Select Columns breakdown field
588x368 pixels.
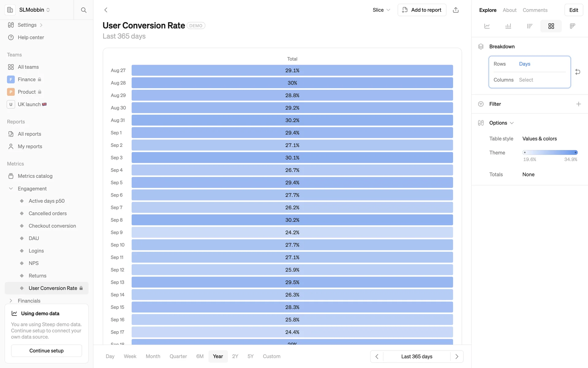tap(526, 80)
